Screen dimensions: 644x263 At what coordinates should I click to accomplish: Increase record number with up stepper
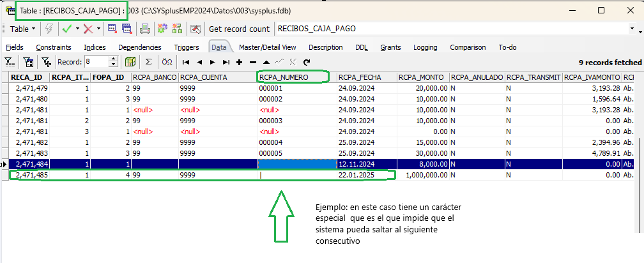[114, 59]
